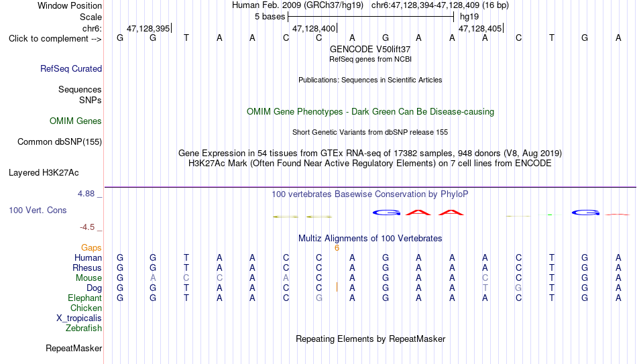Click the Sequences track label

click(x=80, y=89)
